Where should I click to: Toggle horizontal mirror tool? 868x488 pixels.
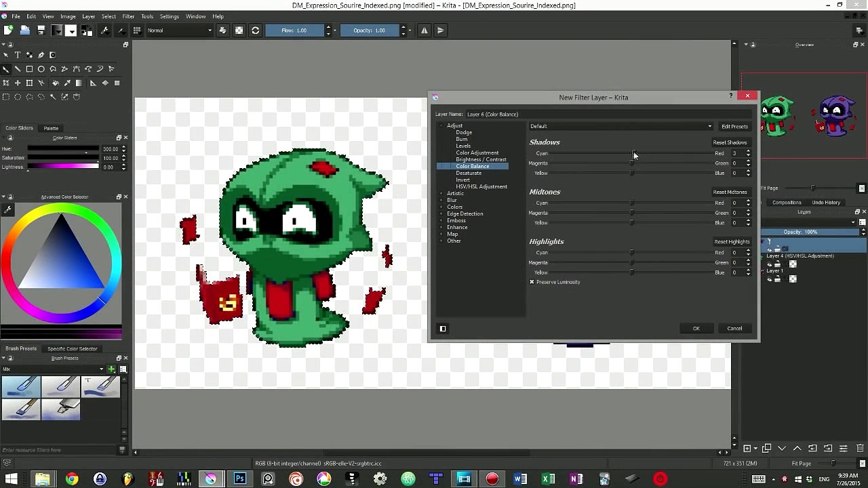(x=425, y=30)
